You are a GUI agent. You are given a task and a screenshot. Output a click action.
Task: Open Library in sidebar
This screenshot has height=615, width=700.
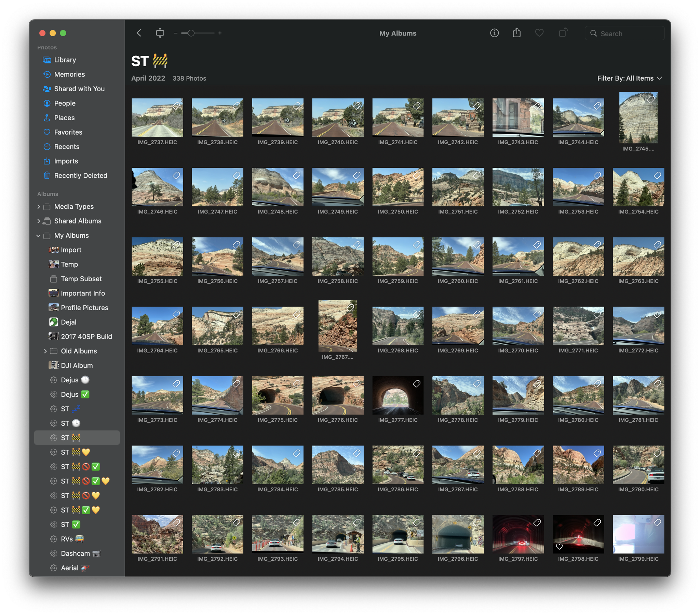point(77,60)
